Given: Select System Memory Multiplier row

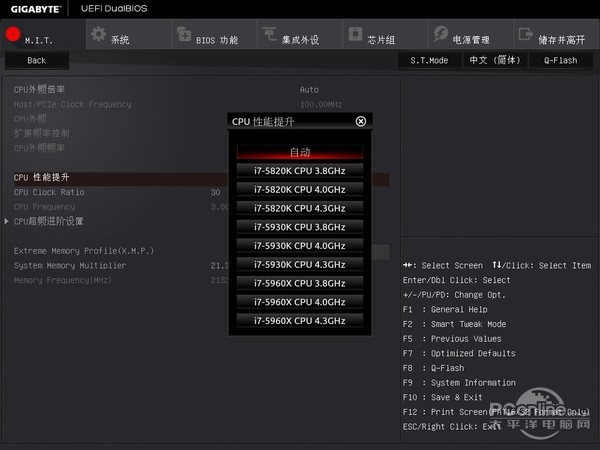Looking at the screenshot, I should [x=120, y=266].
